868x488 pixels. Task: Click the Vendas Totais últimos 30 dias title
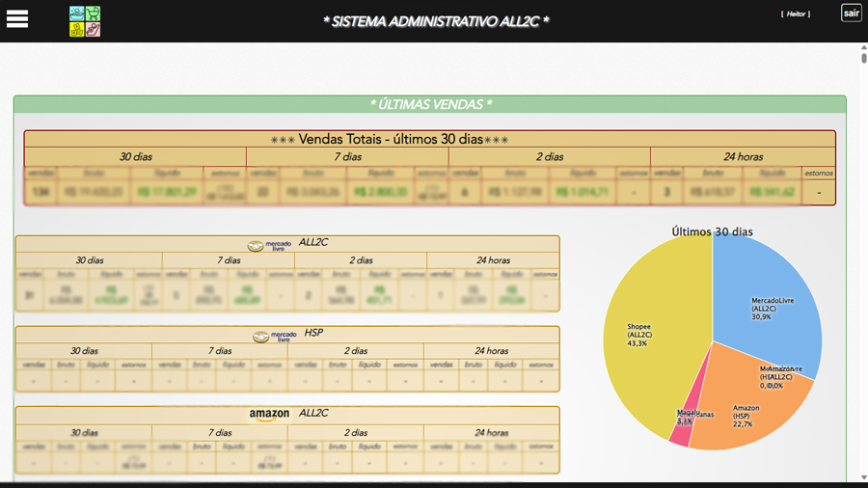[430, 139]
